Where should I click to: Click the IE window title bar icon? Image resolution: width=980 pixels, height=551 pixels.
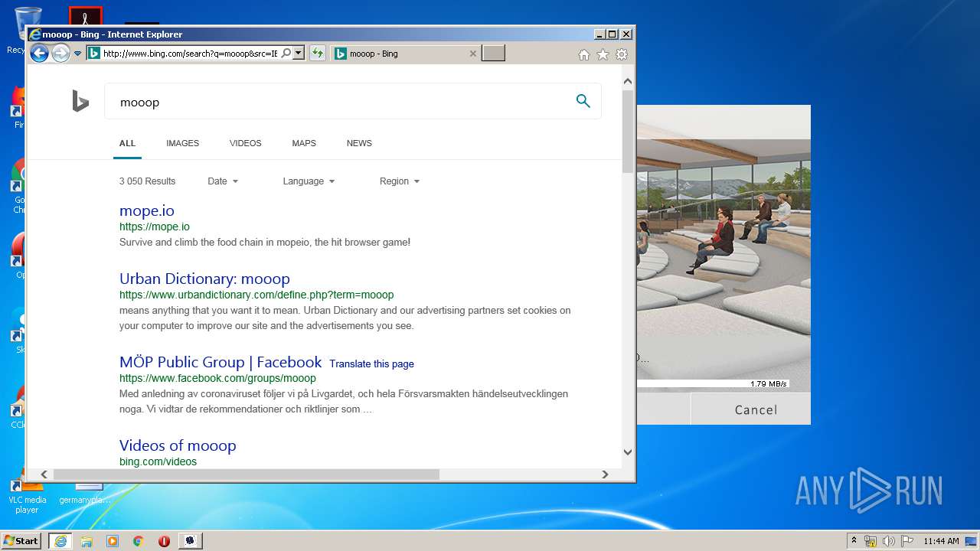tap(34, 34)
